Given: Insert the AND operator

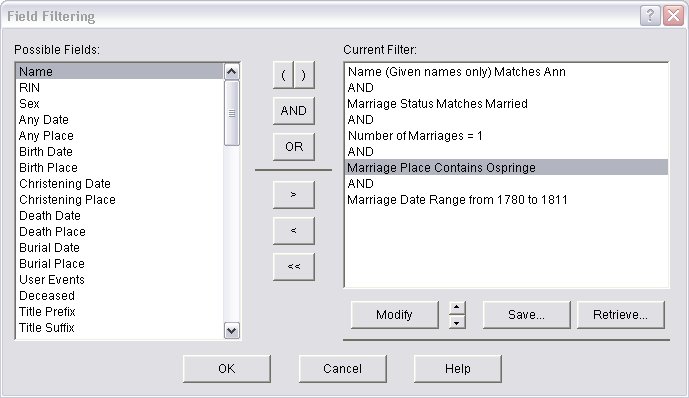Looking at the screenshot, I should pos(294,111).
